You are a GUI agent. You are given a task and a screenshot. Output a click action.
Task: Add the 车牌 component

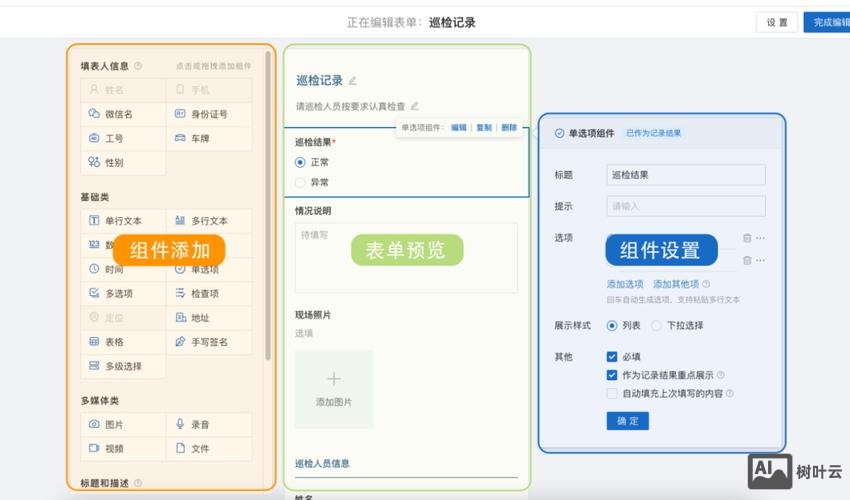pos(209,138)
